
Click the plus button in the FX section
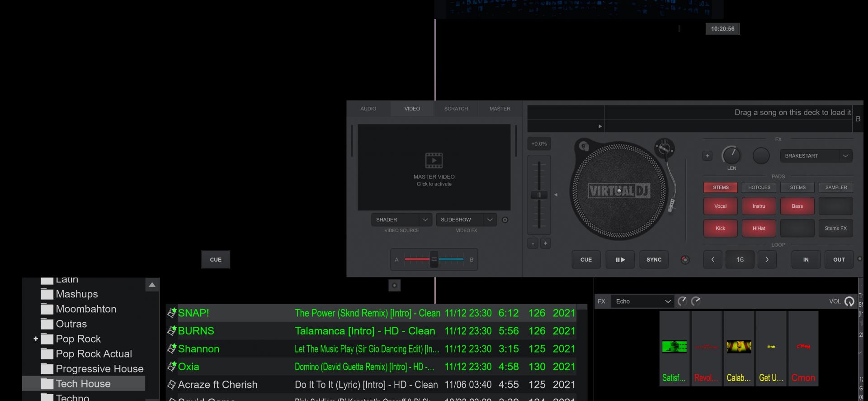click(x=708, y=156)
